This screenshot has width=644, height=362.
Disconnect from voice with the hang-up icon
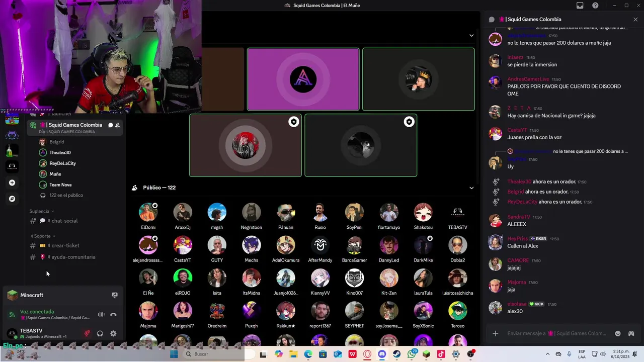[x=113, y=315]
